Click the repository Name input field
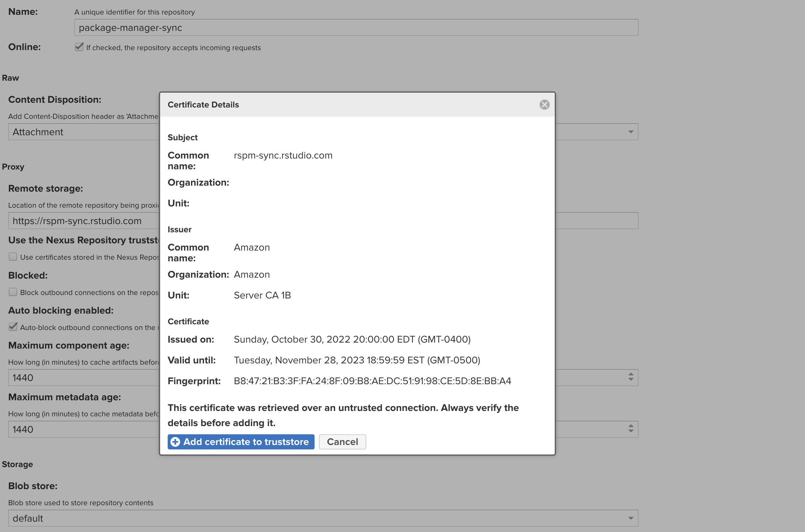The height and width of the screenshot is (532, 805). [x=356, y=27]
